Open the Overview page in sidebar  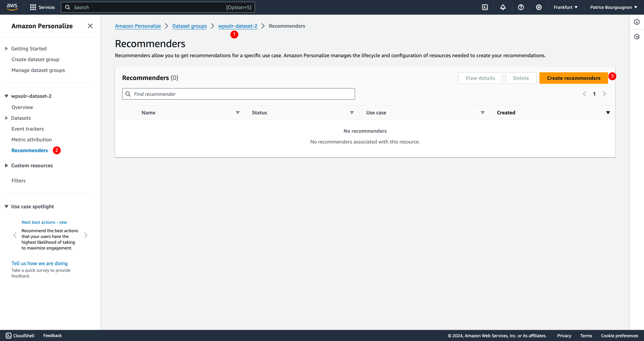22,107
